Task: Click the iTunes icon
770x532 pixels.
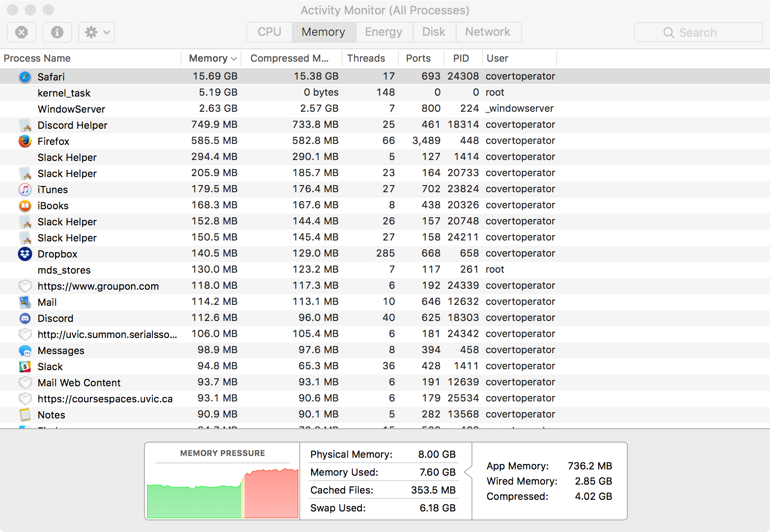Action: coord(25,189)
